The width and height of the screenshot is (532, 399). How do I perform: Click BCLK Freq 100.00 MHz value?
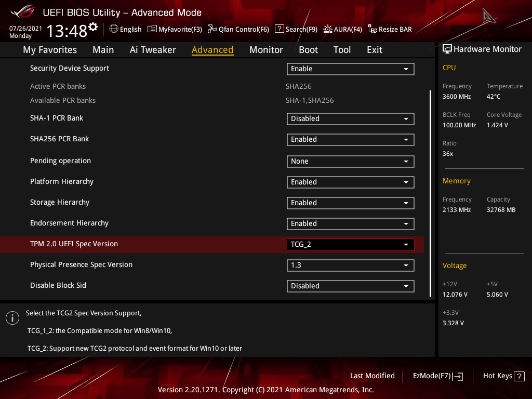coord(459,125)
